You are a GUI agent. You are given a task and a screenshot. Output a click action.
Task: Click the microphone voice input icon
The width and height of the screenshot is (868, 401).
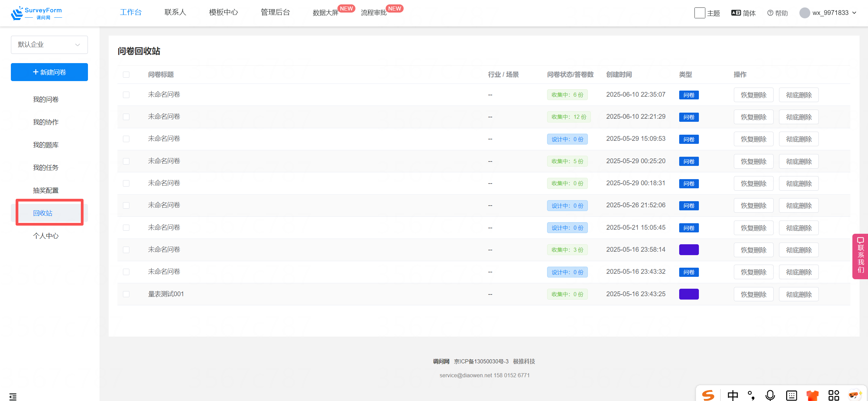(770, 395)
